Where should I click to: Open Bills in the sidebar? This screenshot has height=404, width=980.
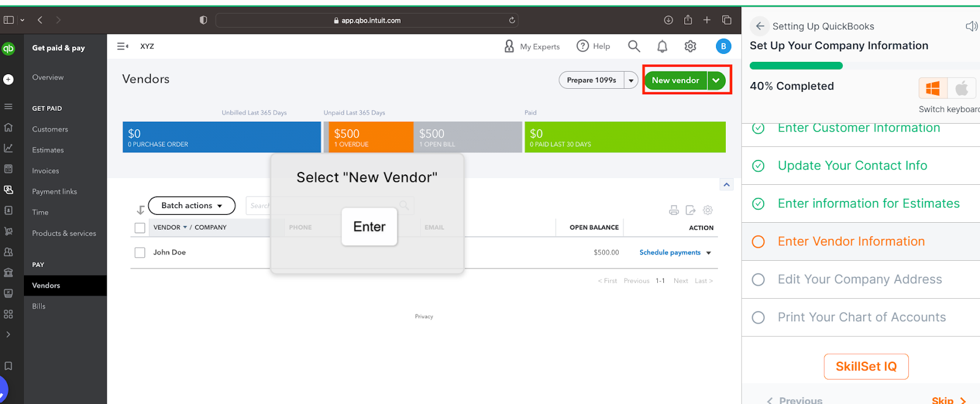(x=39, y=306)
